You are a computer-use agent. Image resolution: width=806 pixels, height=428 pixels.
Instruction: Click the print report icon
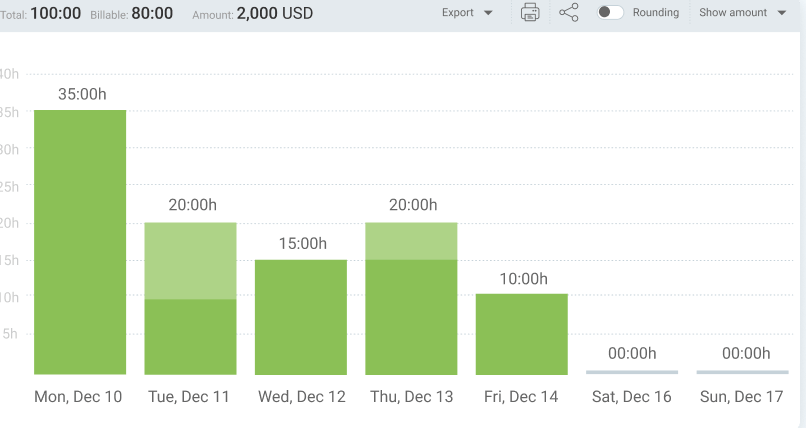[531, 13]
